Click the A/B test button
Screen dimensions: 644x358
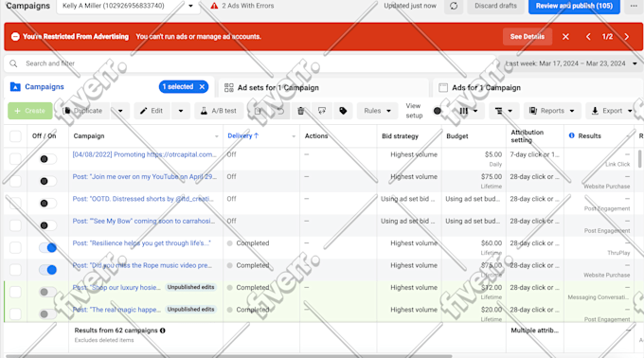(219, 111)
